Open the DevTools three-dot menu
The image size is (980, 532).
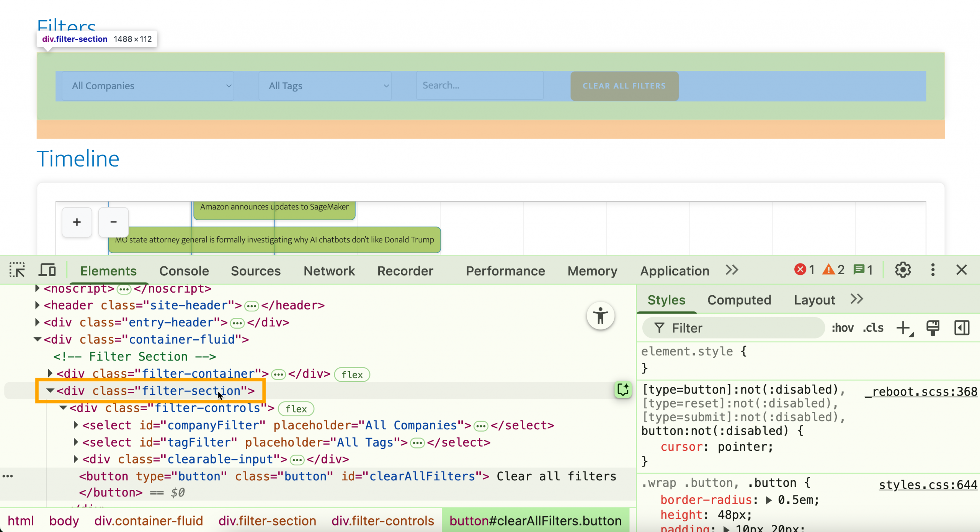point(933,270)
